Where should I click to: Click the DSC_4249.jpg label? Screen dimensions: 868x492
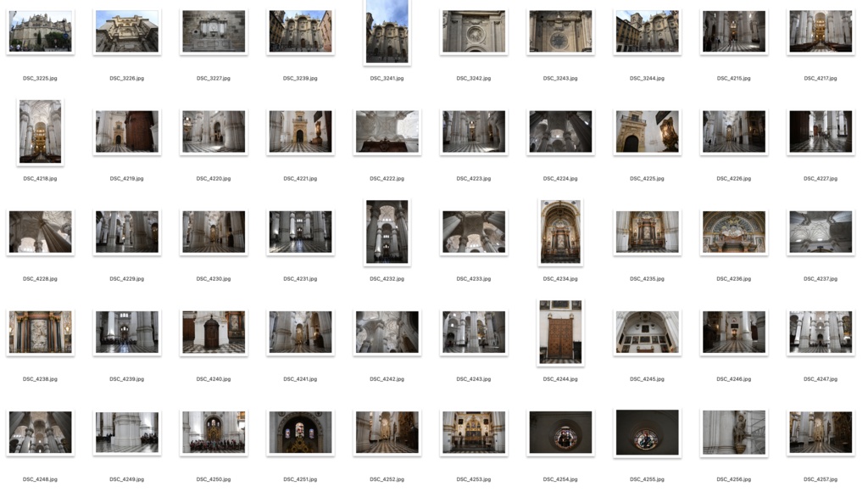point(127,480)
